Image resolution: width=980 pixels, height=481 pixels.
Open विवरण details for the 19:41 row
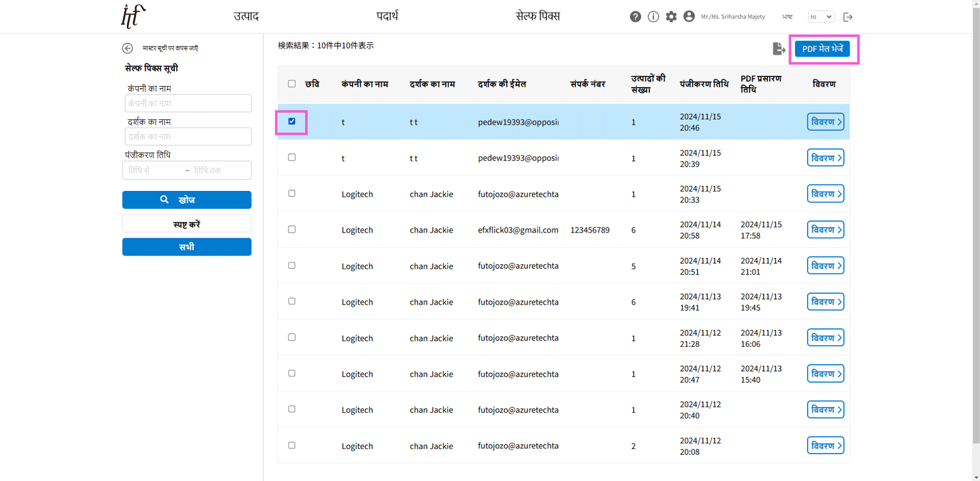coord(825,302)
